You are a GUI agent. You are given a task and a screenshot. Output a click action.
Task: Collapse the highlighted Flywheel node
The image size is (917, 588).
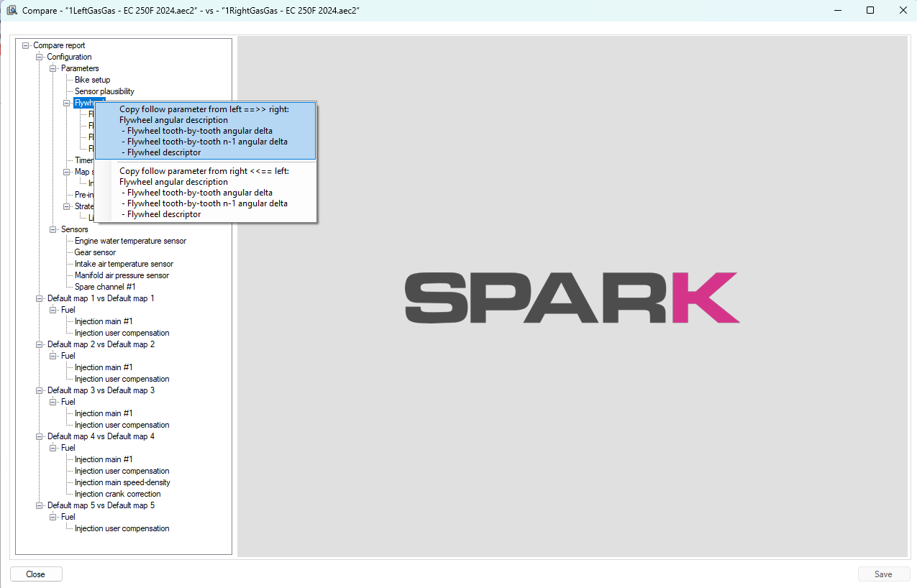click(x=67, y=103)
